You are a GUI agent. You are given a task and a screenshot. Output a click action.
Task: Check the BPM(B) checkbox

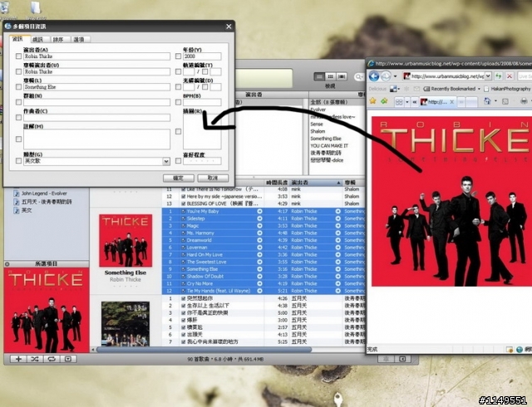178,102
